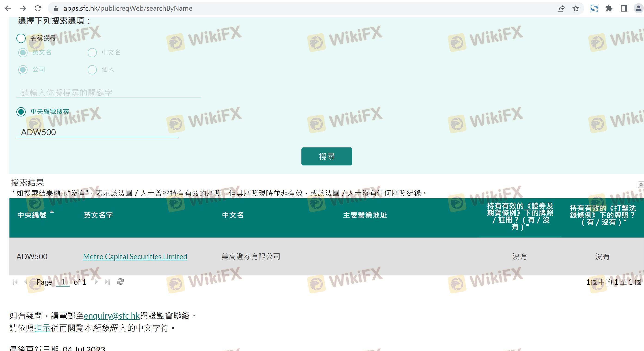Click the central number input field with ADW500
This screenshot has width=644, height=351.
(x=97, y=132)
